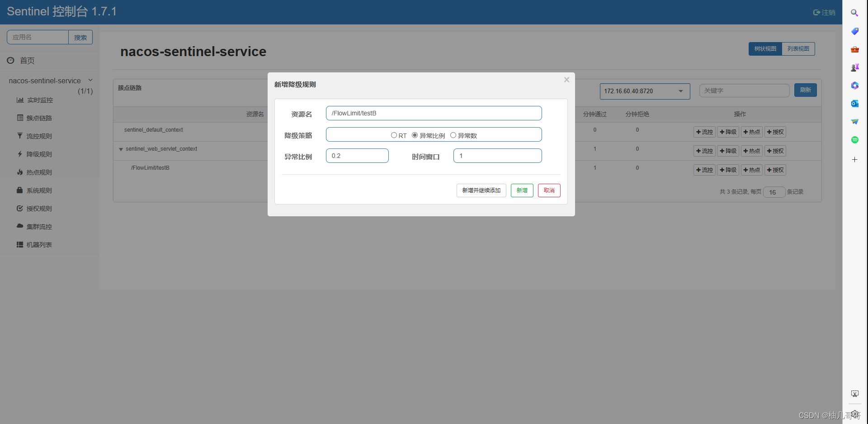Click +授权 for sentinel_web_servlet_context row
The height and width of the screenshot is (424, 868).
(x=775, y=151)
